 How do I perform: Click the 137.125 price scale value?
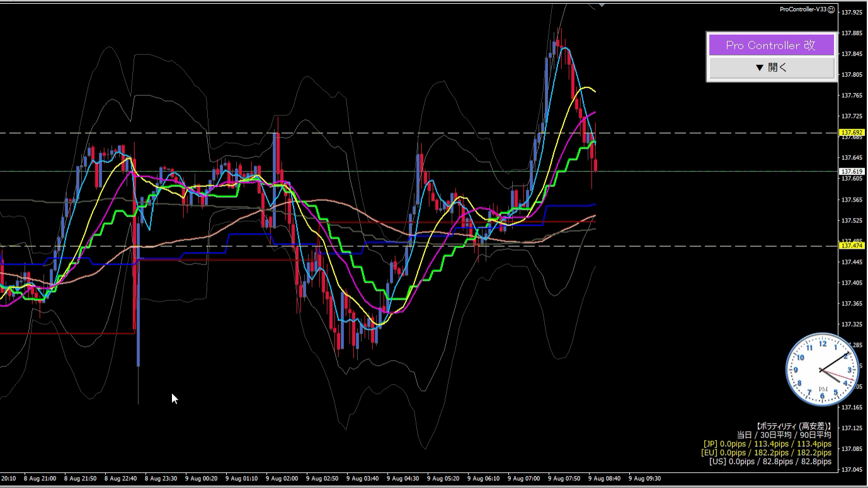click(x=852, y=428)
